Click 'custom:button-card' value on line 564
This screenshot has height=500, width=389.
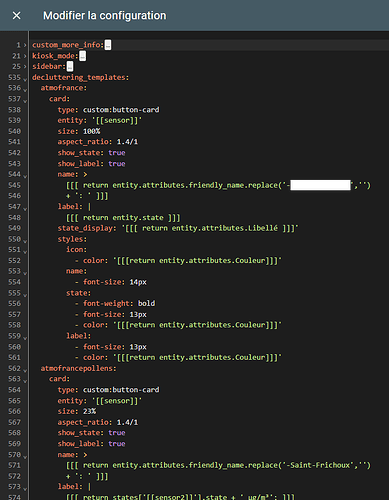point(121,390)
